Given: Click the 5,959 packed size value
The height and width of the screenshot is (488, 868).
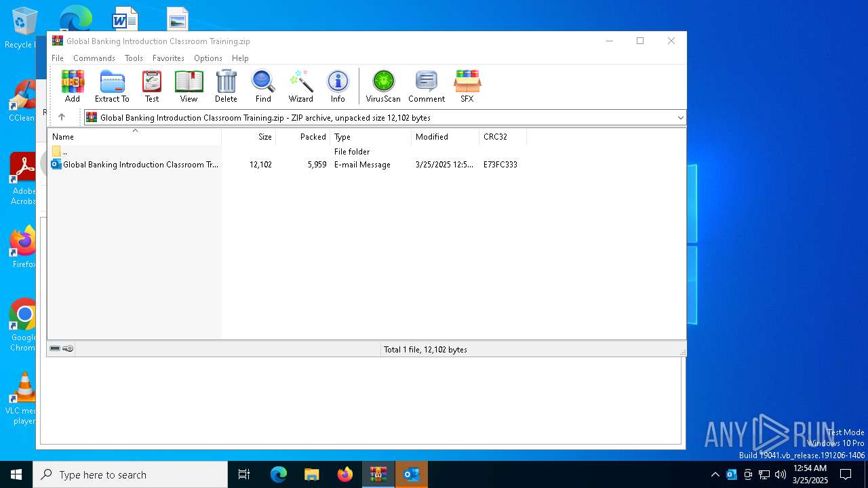Looking at the screenshot, I should 317,165.
